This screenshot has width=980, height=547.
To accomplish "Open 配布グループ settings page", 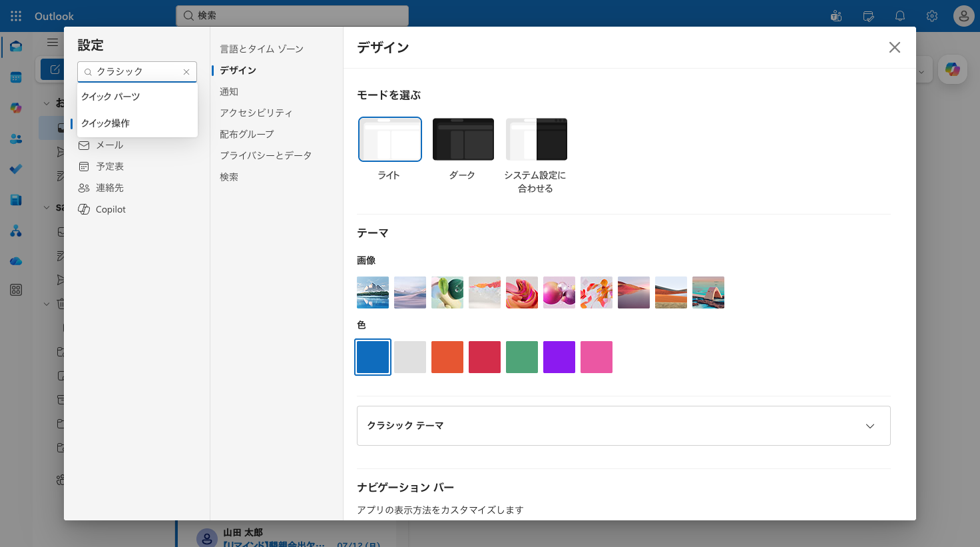I will pyautogui.click(x=247, y=134).
